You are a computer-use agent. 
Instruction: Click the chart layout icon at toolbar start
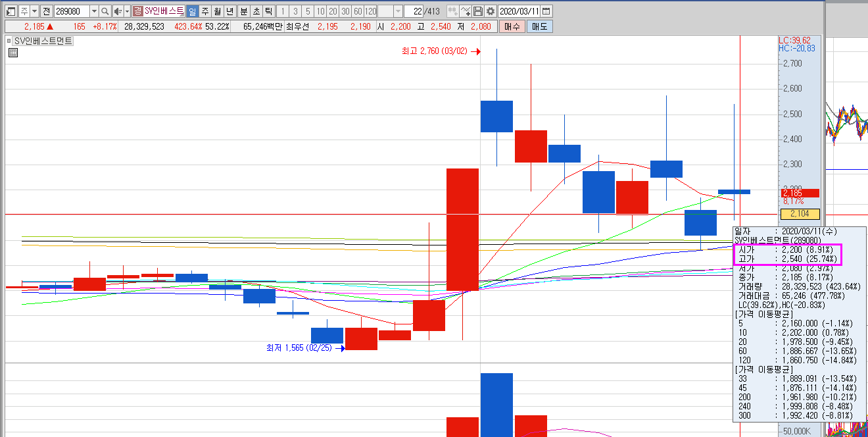11,11
